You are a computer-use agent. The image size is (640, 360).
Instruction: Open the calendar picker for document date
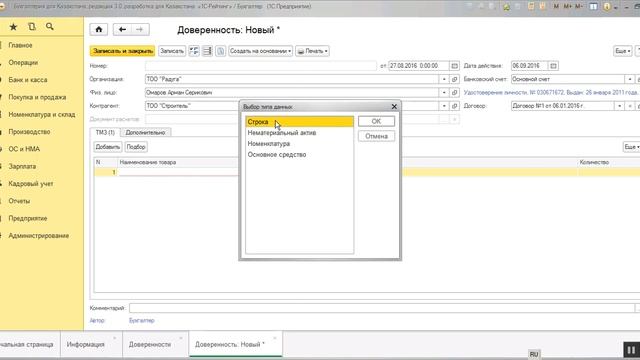click(454, 66)
